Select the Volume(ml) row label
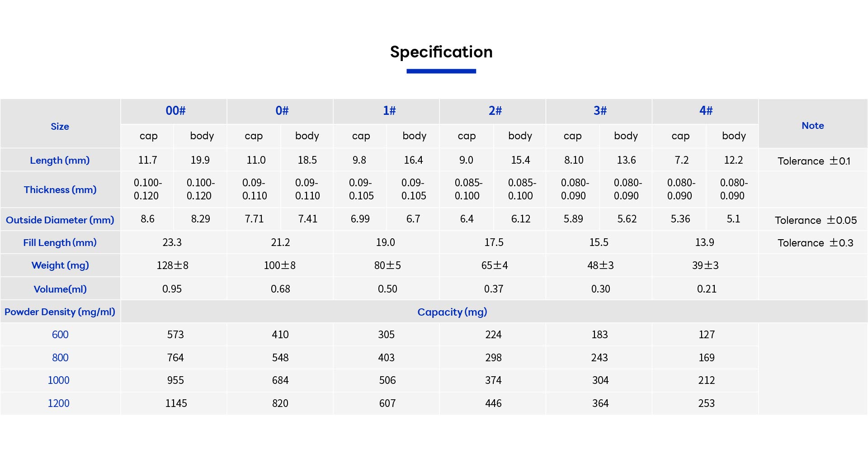The height and width of the screenshot is (468, 868). (x=60, y=289)
